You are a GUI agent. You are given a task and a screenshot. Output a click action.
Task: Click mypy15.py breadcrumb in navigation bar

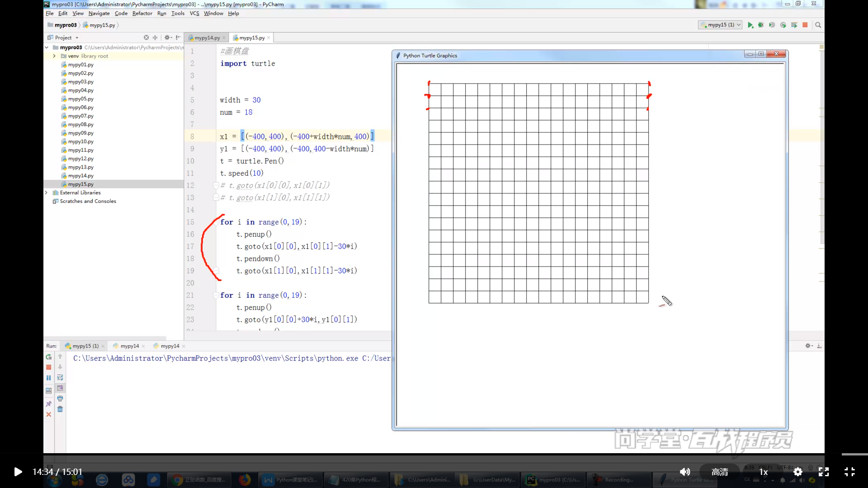pos(99,25)
